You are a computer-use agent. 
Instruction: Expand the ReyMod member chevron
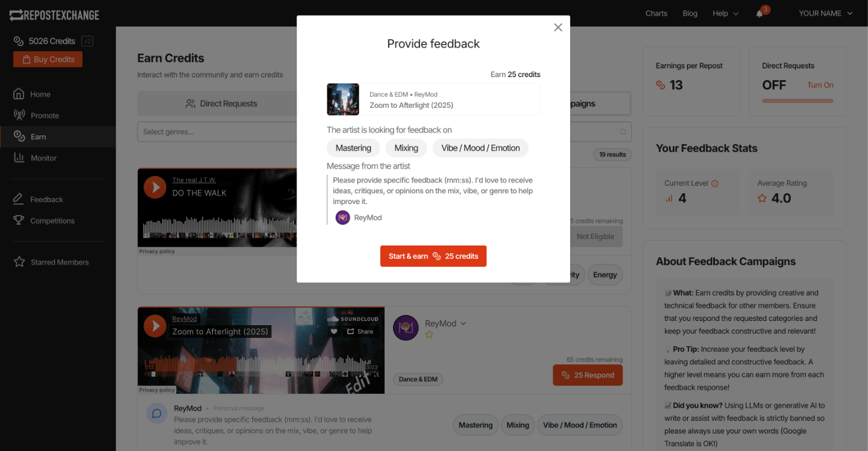pos(463,324)
